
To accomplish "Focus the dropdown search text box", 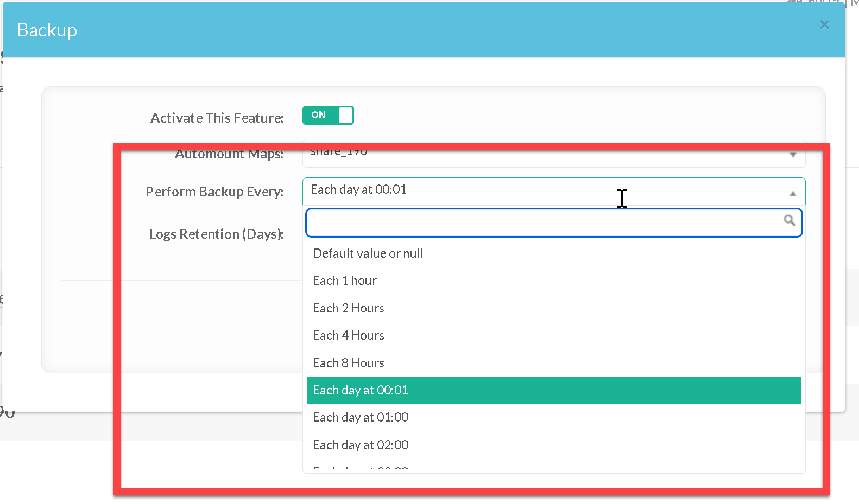I will point(543,223).
